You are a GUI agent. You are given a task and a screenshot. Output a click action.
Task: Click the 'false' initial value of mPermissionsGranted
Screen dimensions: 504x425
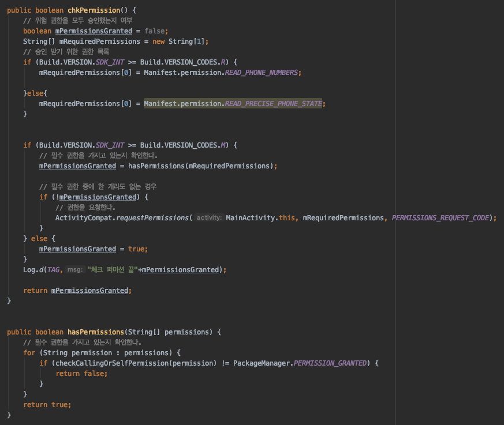tap(155, 31)
